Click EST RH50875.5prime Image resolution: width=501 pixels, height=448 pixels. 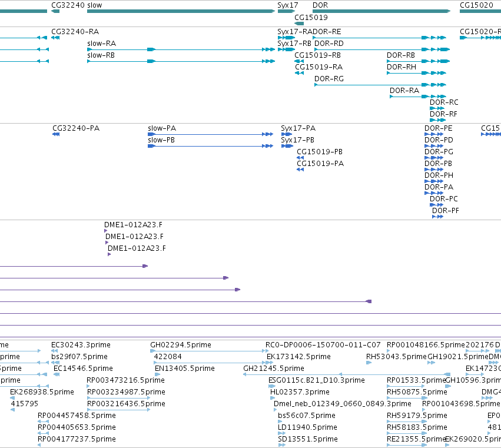407,398
